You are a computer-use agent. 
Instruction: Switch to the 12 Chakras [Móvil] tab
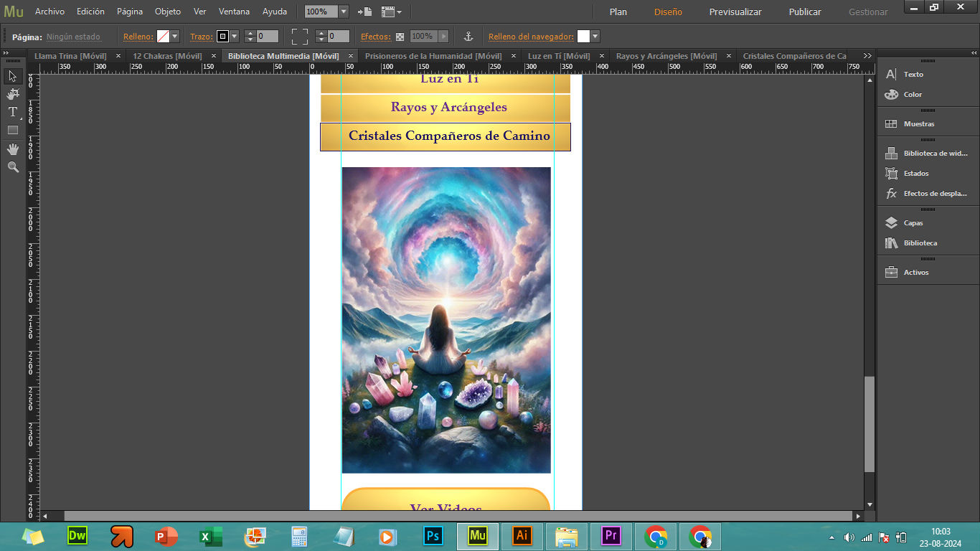(167, 56)
